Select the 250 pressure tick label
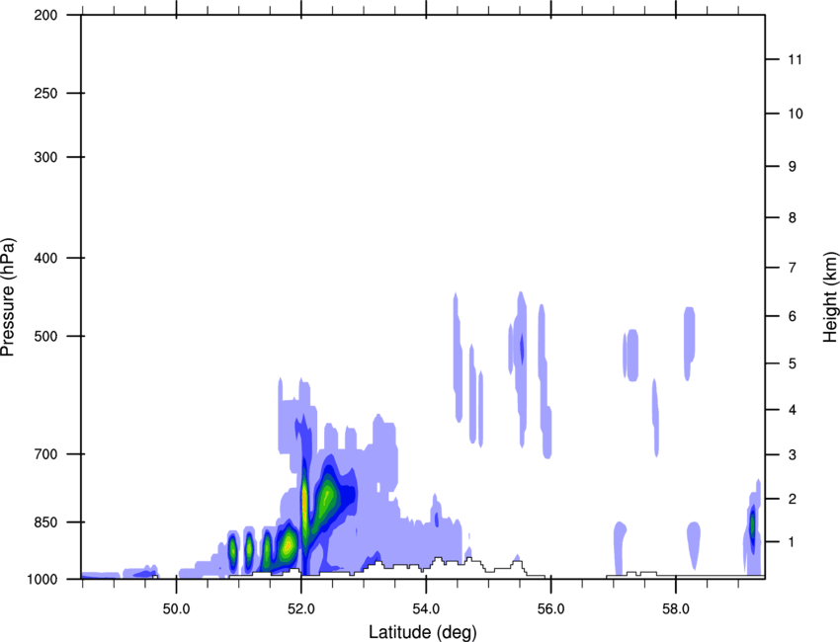The image size is (840, 642). click(x=45, y=93)
